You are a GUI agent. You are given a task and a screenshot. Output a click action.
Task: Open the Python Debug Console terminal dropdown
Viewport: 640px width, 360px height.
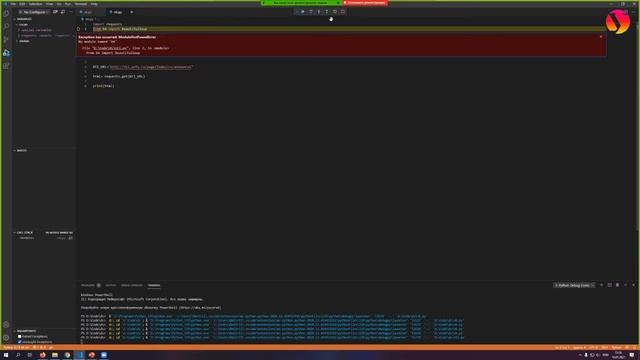pos(574,285)
